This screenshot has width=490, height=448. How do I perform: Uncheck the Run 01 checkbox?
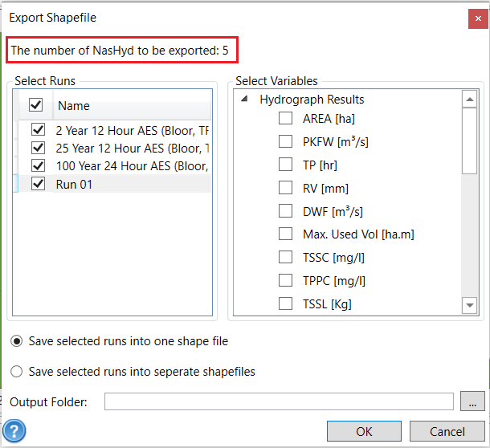tap(38, 184)
